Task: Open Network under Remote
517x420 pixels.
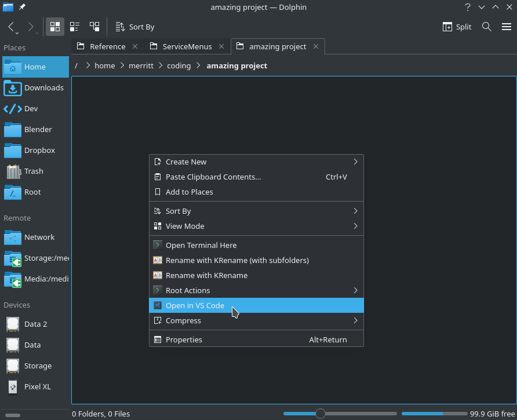Action: [x=35, y=237]
